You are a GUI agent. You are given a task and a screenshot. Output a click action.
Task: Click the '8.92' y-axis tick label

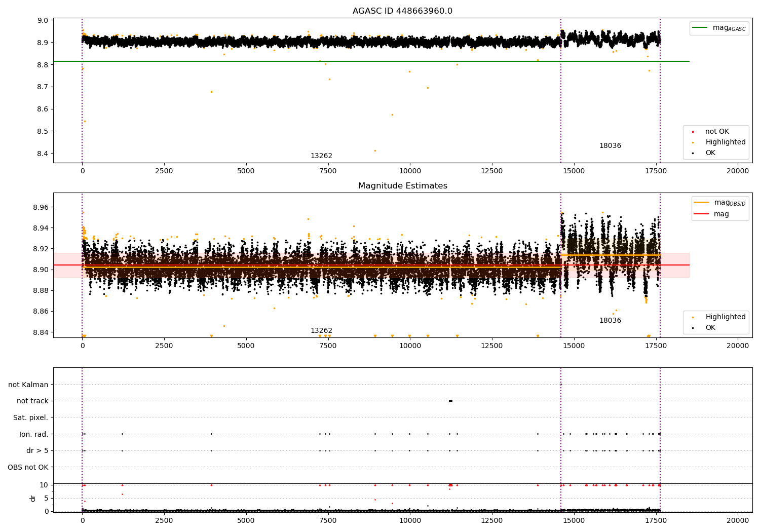41,249
